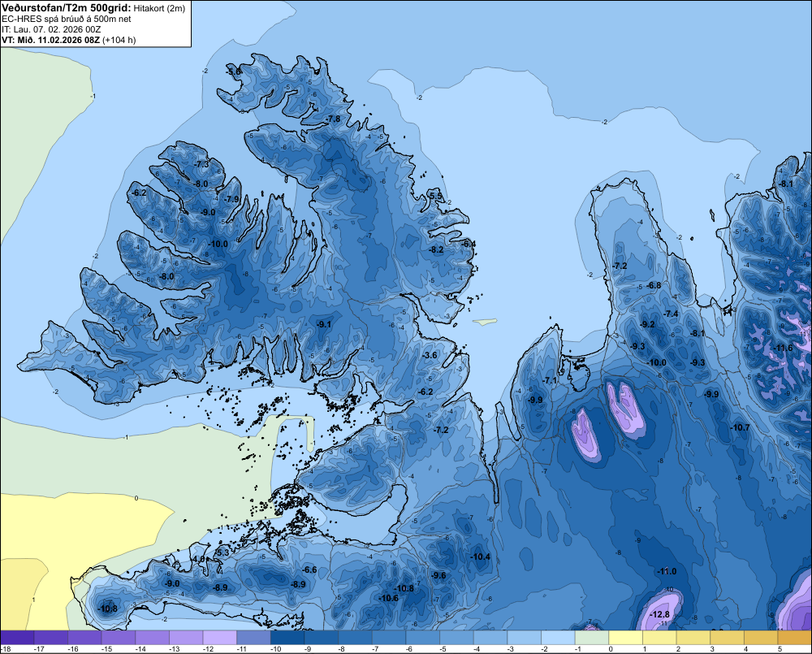Image resolution: width=812 pixels, height=654 pixels.
Task: Click the -8.2 temperature value
Action: (x=437, y=249)
